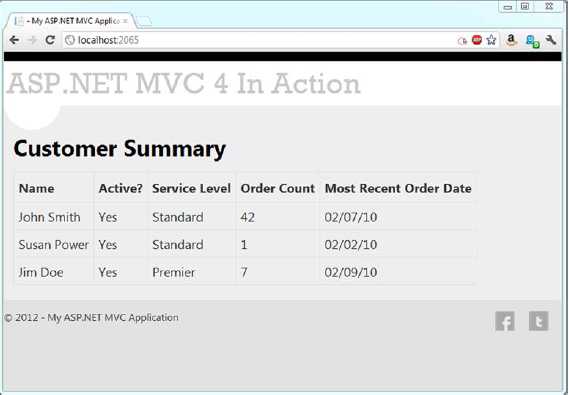The width and height of the screenshot is (569, 395).
Task: Open a new tab button
Action: [x=145, y=21]
